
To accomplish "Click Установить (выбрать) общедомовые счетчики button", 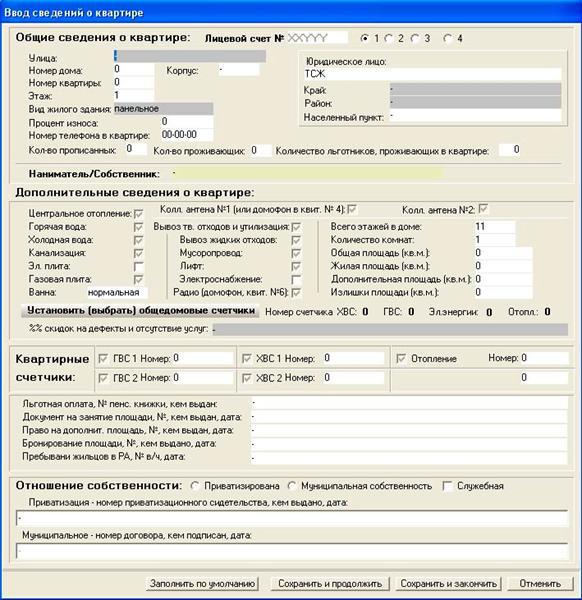I will [140, 310].
